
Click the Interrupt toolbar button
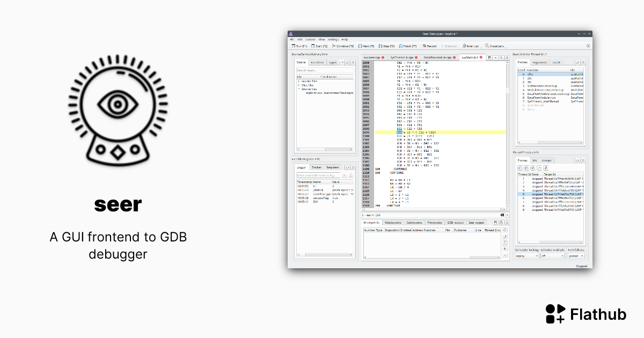pyautogui.click(x=471, y=46)
